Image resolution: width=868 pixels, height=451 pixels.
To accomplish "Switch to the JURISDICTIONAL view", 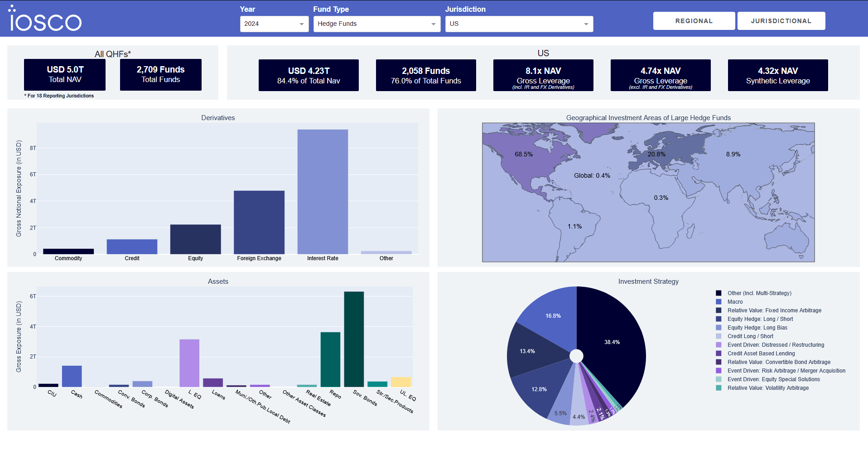I will coord(781,21).
